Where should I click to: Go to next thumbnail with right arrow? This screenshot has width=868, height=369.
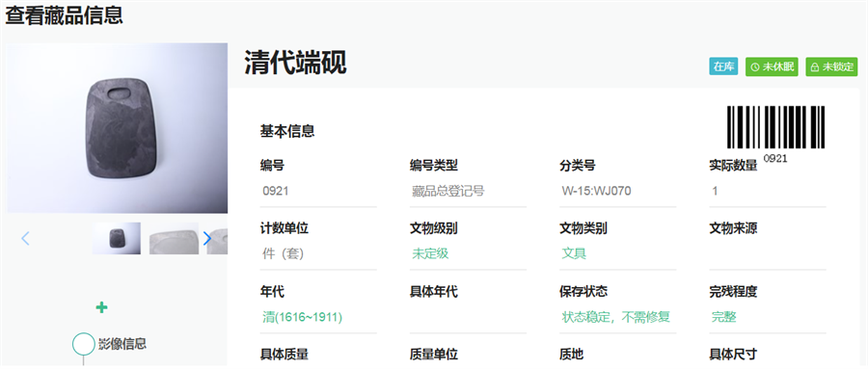[207, 238]
